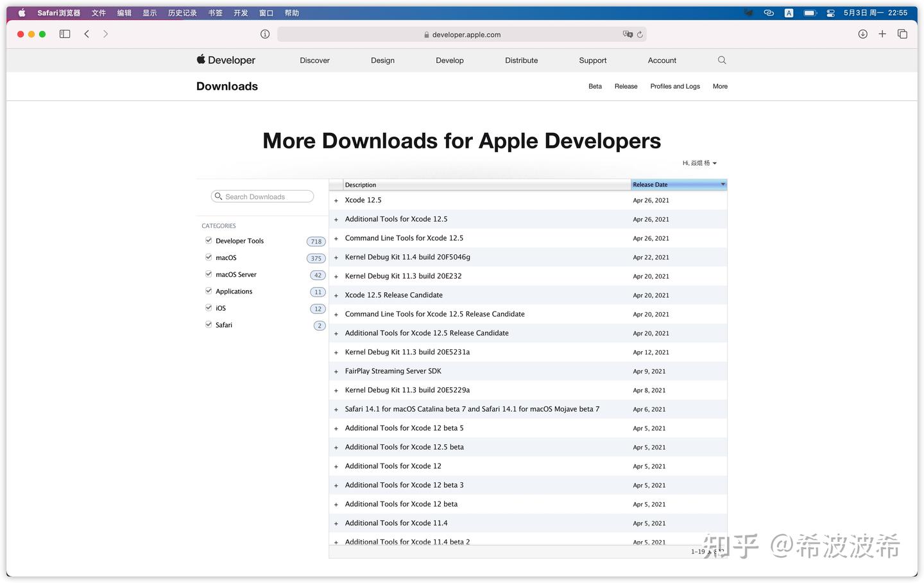Disable the iOS category filter

tap(209, 307)
